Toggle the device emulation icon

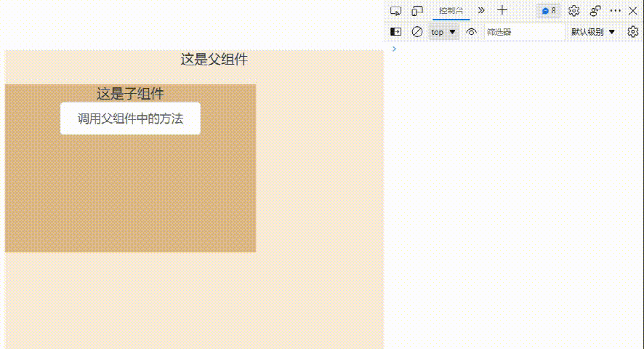pyautogui.click(x=417, y=11)
